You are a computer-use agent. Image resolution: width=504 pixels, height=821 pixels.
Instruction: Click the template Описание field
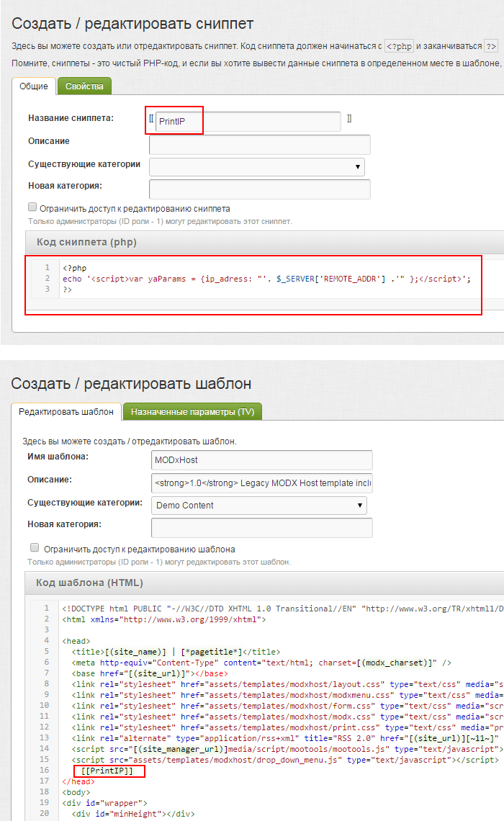[261, 483]
